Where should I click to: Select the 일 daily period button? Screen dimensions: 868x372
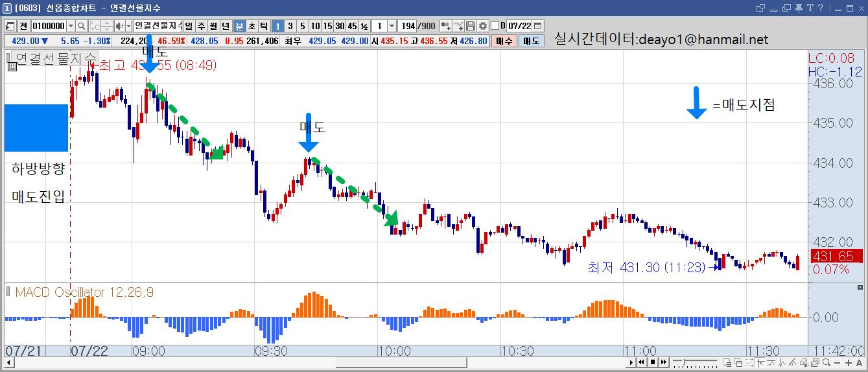click(x=189, y=26)
